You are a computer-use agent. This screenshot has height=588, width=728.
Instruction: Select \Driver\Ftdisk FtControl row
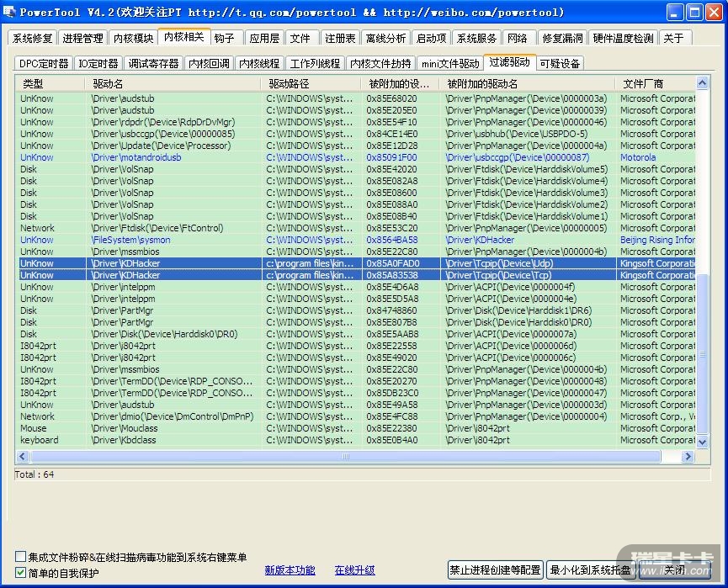click(358, 228)
